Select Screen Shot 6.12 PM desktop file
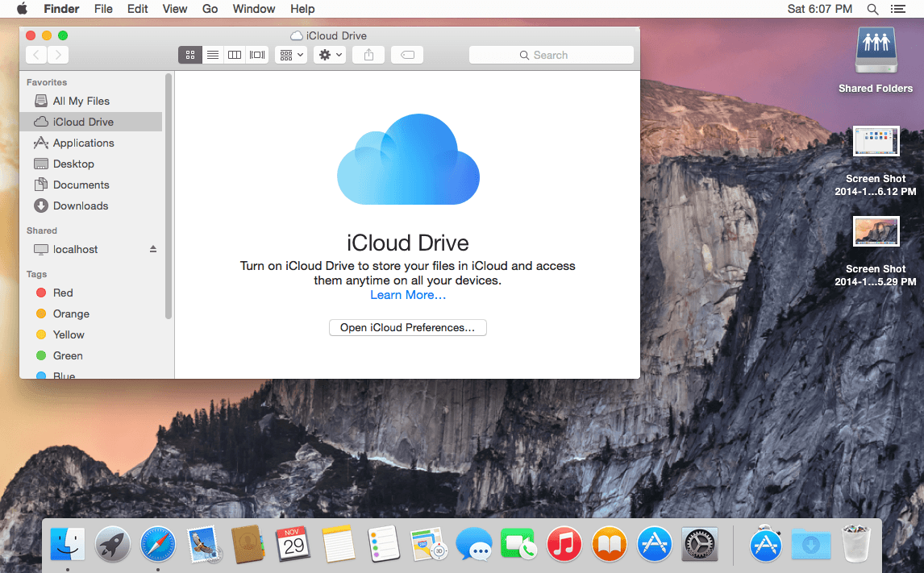This screenshot has width=924, height=573. [876, 160]
